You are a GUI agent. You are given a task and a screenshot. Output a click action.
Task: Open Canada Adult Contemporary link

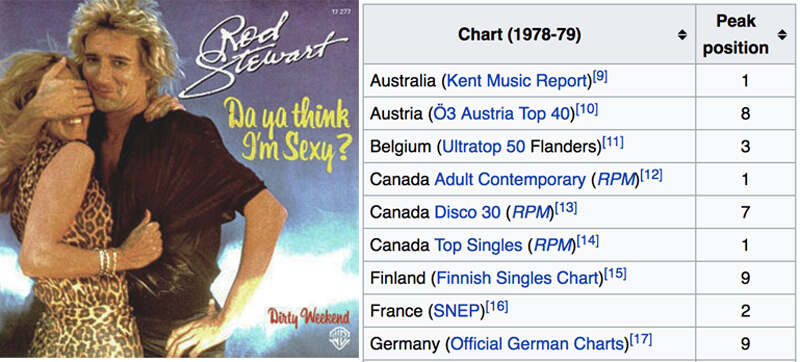pyautogui.click(x=510, y=179)
